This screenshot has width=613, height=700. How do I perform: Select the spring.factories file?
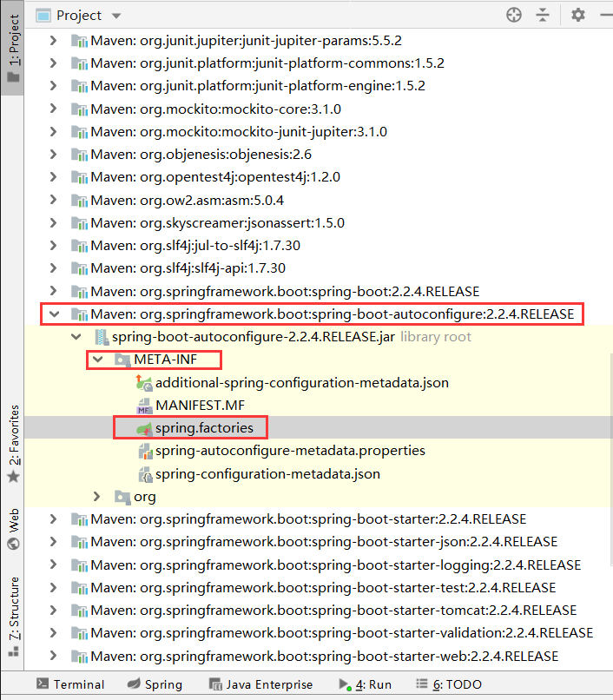coord(204,427)
